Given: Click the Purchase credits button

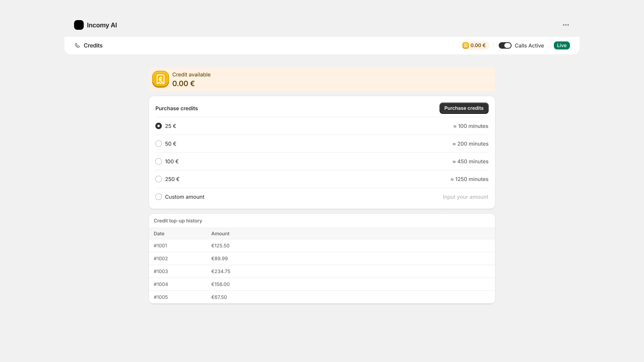Looking at the screenshot, I should tap(464, 108).
